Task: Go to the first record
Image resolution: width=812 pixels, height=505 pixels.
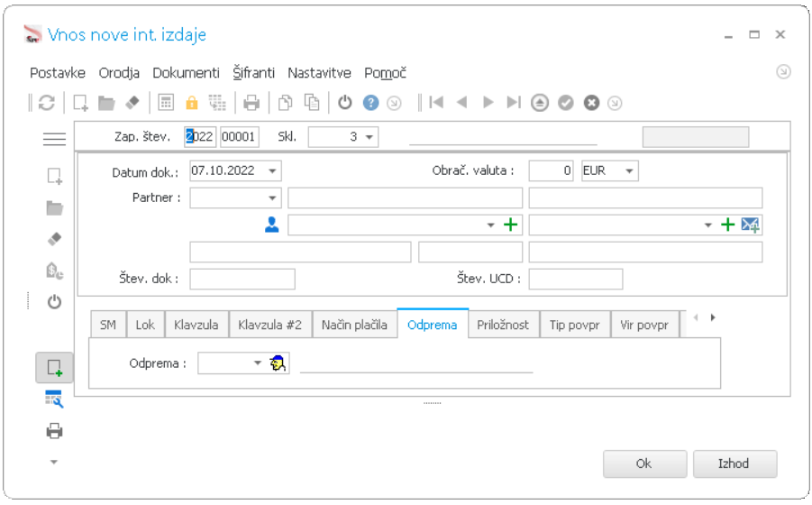Action: coord(436,103)
